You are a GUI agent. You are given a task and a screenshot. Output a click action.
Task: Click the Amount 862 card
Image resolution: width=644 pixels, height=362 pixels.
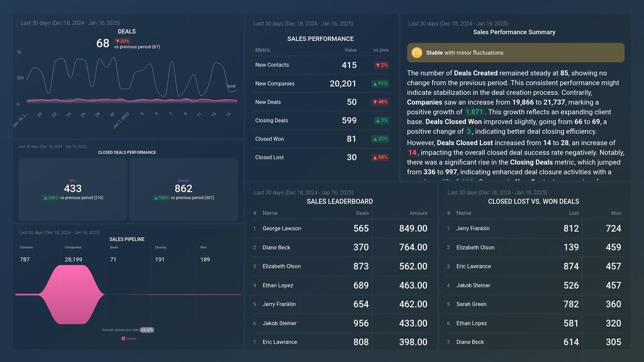tap(183, 190)
